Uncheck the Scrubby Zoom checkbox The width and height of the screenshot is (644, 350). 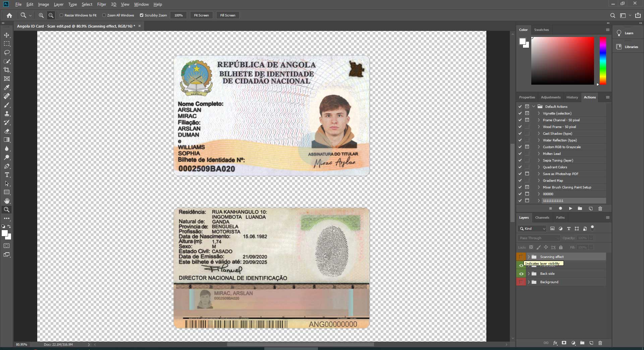(x=142, y=15)
